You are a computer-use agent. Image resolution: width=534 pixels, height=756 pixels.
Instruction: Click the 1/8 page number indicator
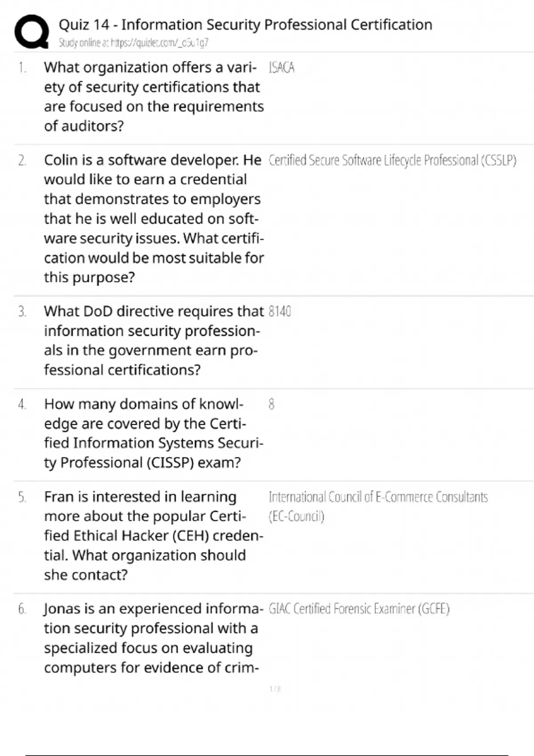point(275,689)
